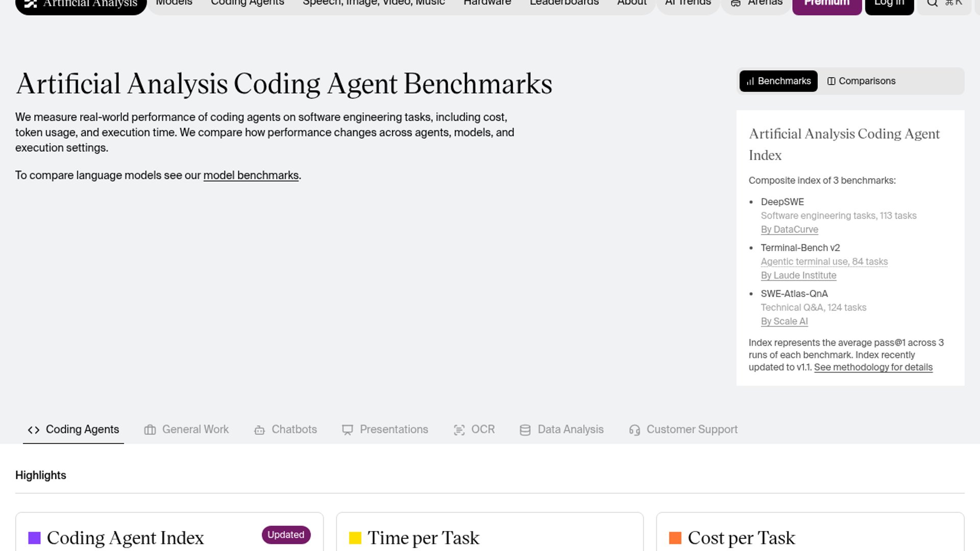Click the Terminal-Bench v2 benchmark name

coord(800,248)
